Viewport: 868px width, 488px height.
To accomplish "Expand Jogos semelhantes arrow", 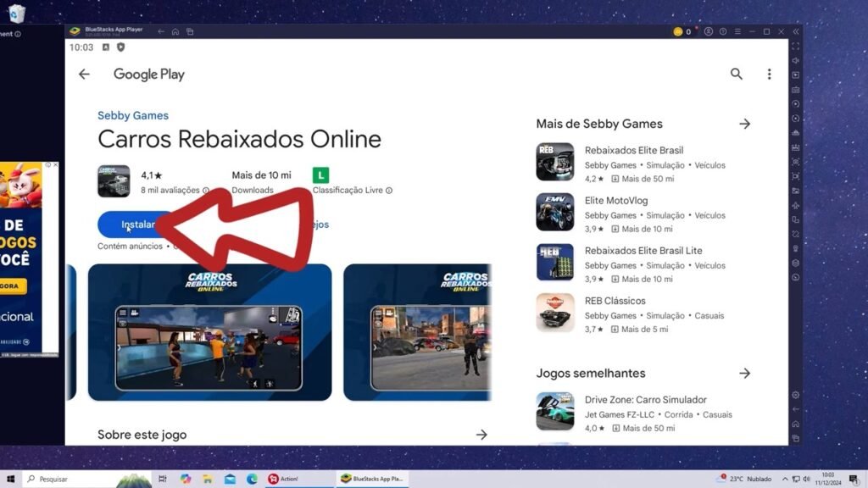I will (x=744, y=374).
